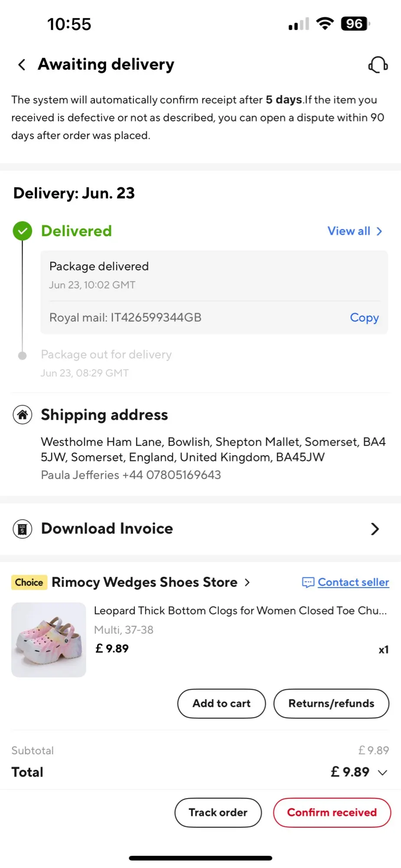This screenshot has width=401, height=868.
Task: Click the Track order button
Action: 218,812
